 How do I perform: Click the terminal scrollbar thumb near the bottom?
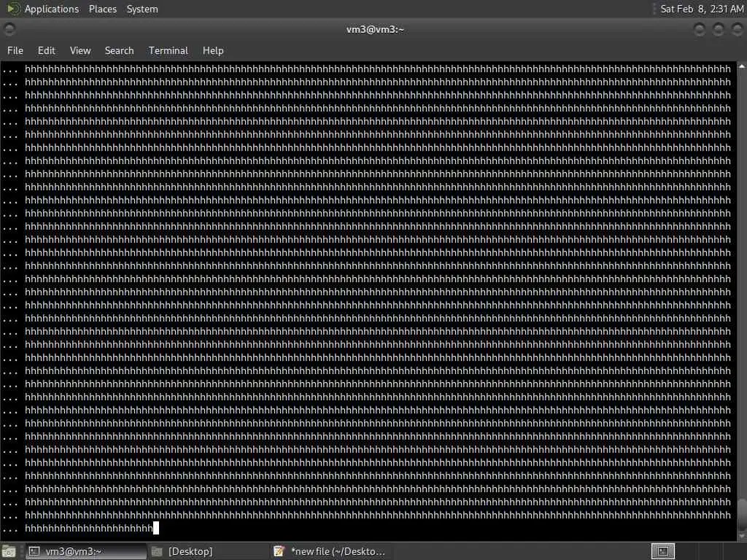[x=742, y=513]
